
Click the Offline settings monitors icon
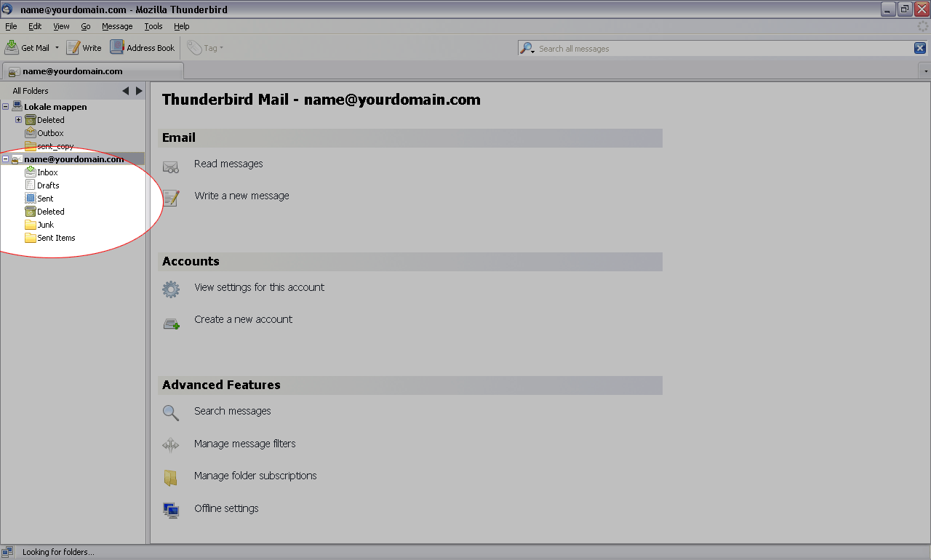point(171,511)
